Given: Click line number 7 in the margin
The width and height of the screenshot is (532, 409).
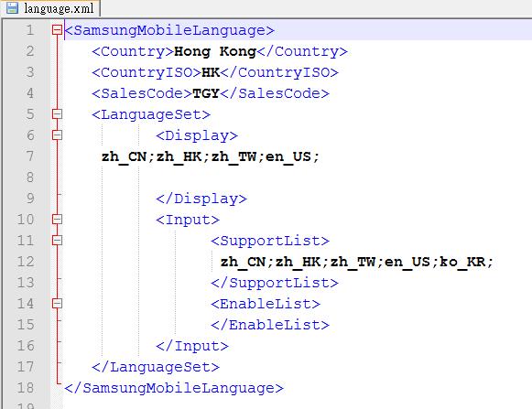Looking at the screenshot, I should click(30, 156).
